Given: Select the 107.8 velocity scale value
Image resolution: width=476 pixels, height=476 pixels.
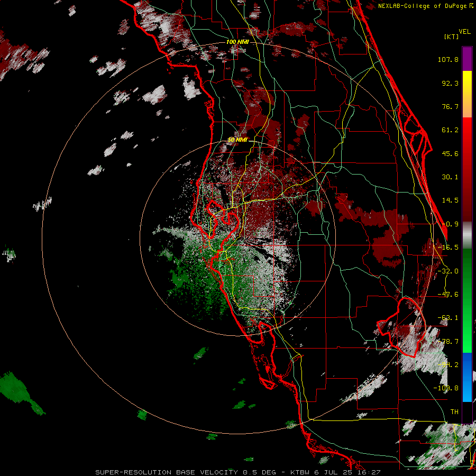Looking at the screenshot, I should [x=448, y=59].
